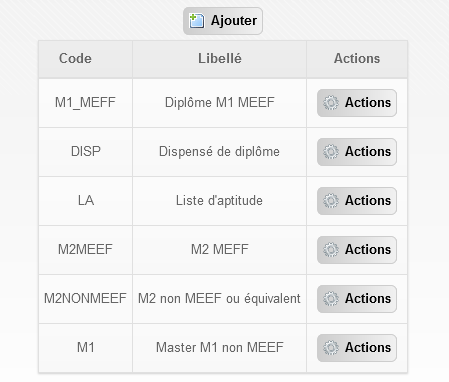Click the Libellé column header
The image size is (449, 382).
pyautogui.click(x=219, y=59)
